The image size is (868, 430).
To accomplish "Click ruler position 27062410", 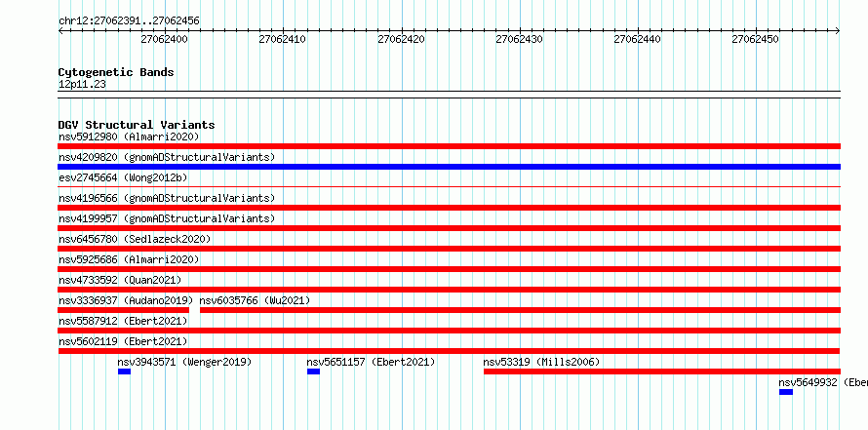I will [x=282, y=39].
